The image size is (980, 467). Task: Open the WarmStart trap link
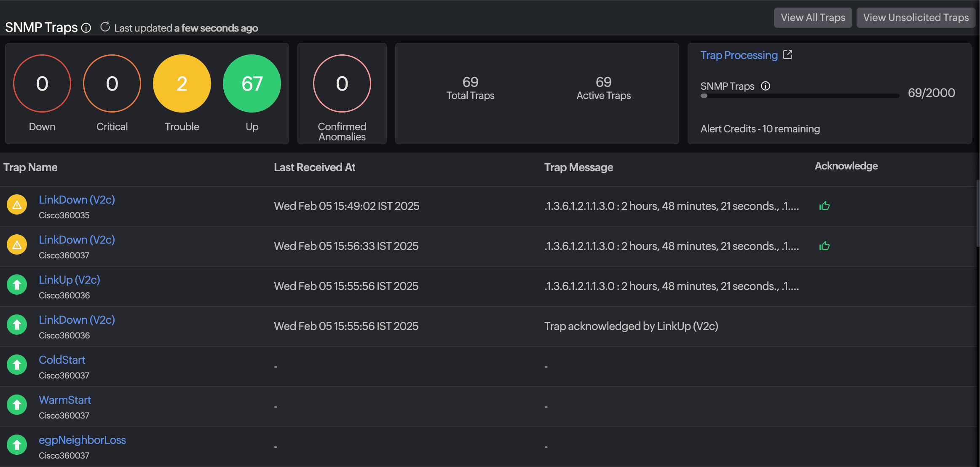pos(65,400)
